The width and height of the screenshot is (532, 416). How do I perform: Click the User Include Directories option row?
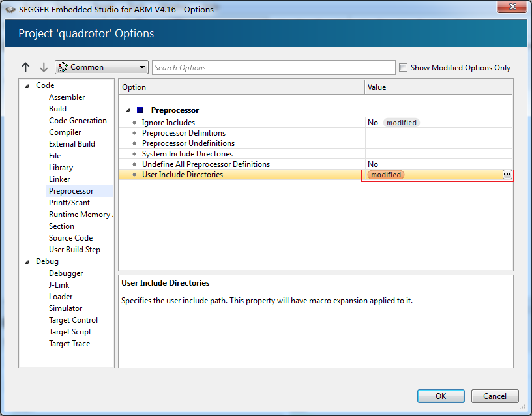coord(316,175)
